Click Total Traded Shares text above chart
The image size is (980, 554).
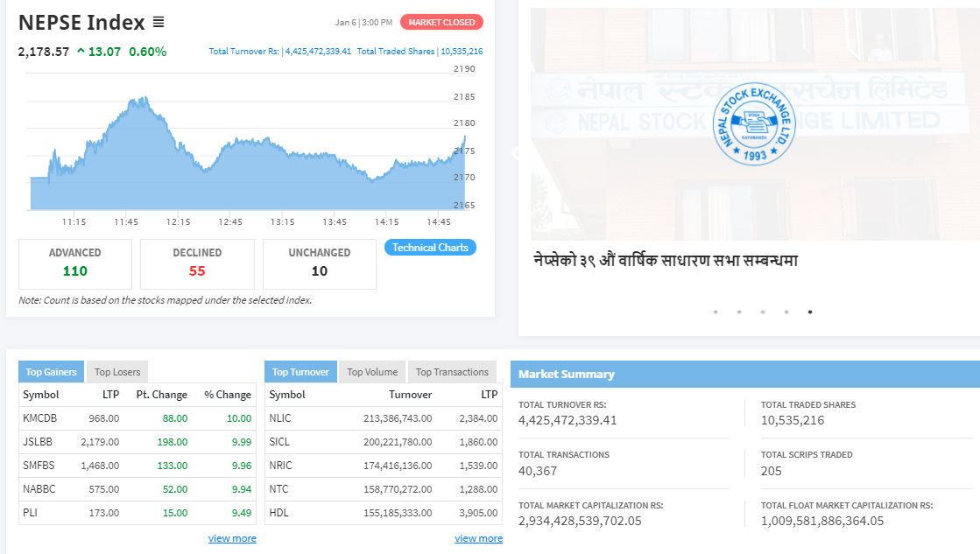tap(420, 52)
